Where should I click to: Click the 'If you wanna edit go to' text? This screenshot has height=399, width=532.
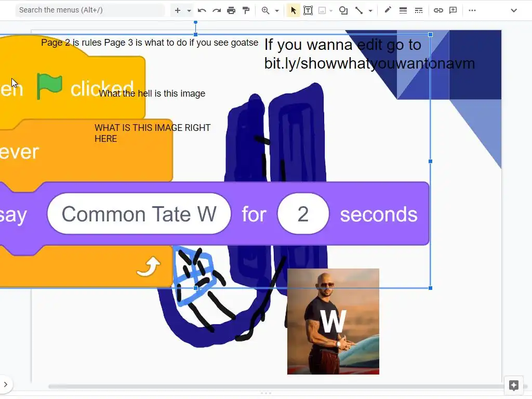343,45
